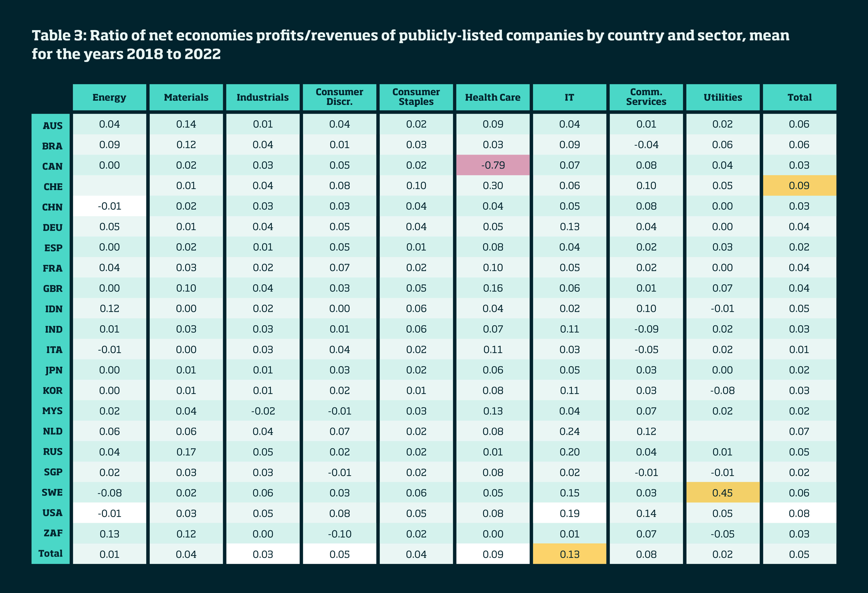Click the KOR row label
This screenshot has width=868, height=593.
coord(53,391)
